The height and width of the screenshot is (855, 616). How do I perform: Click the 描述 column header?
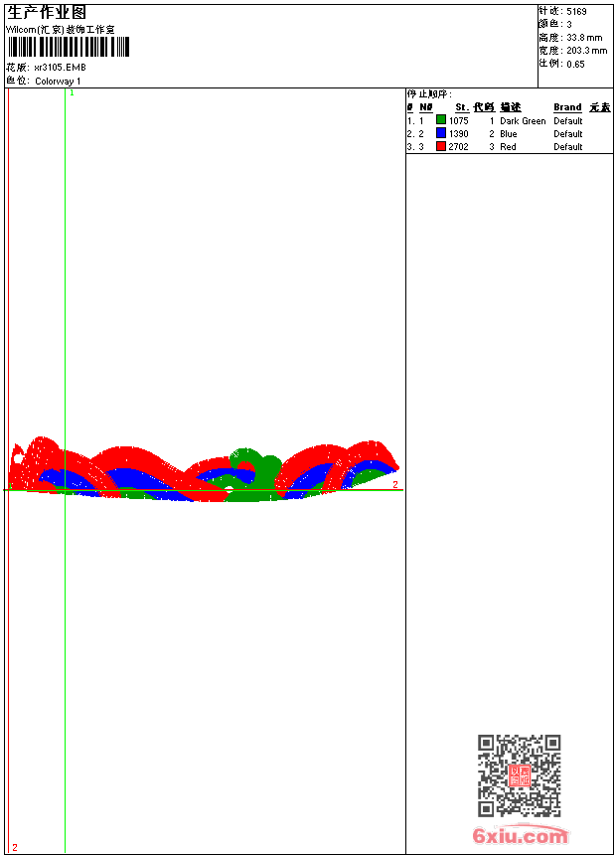511,107
